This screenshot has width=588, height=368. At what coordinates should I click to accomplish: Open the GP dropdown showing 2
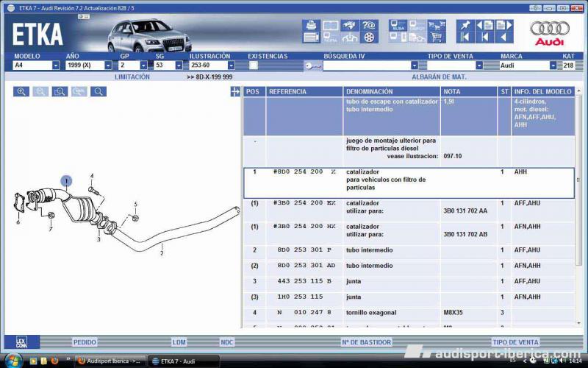pyautogui.click(x=143, y=66)
